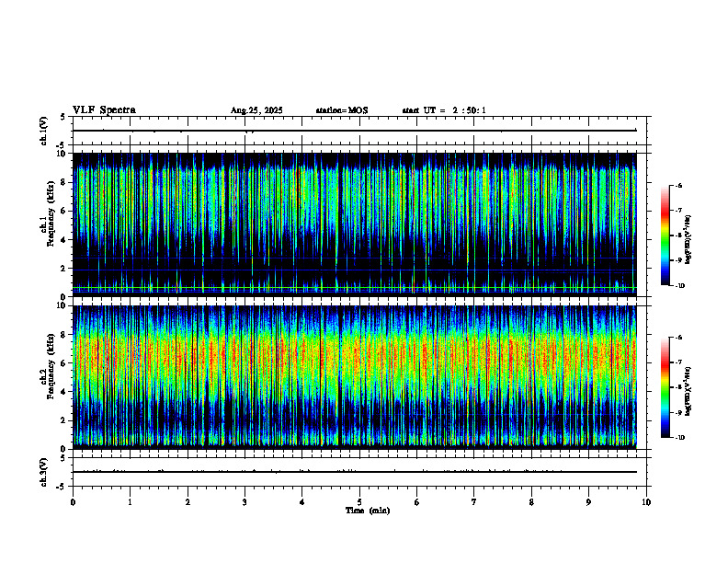Click the "-10" label on ch.1 colorbar

click(680, 286)
